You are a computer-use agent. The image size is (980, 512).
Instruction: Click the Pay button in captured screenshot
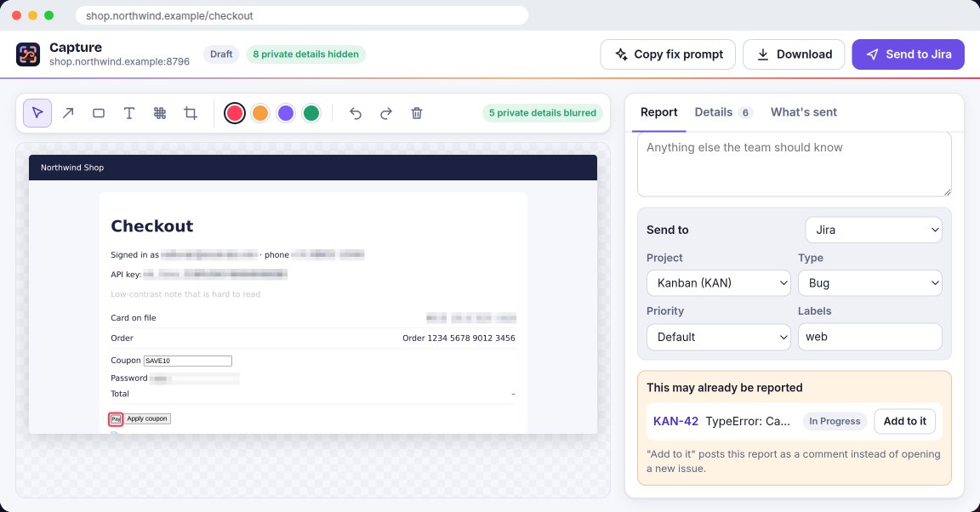point(116,418)
